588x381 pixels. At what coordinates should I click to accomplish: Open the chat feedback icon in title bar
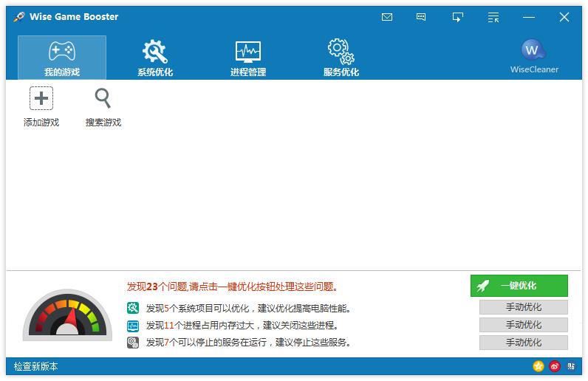421,17
